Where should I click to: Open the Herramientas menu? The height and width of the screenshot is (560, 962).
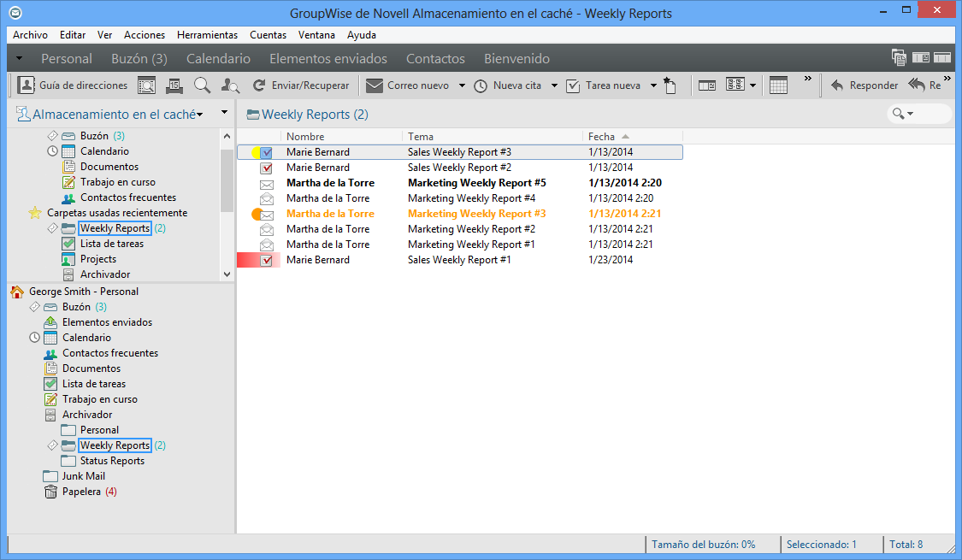(208, 35)
